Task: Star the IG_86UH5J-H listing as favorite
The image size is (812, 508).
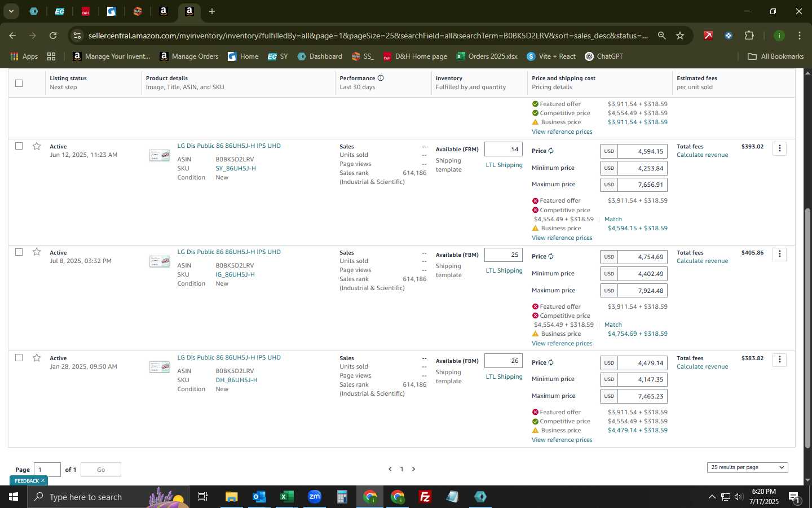Action: [x=37, y=252]
